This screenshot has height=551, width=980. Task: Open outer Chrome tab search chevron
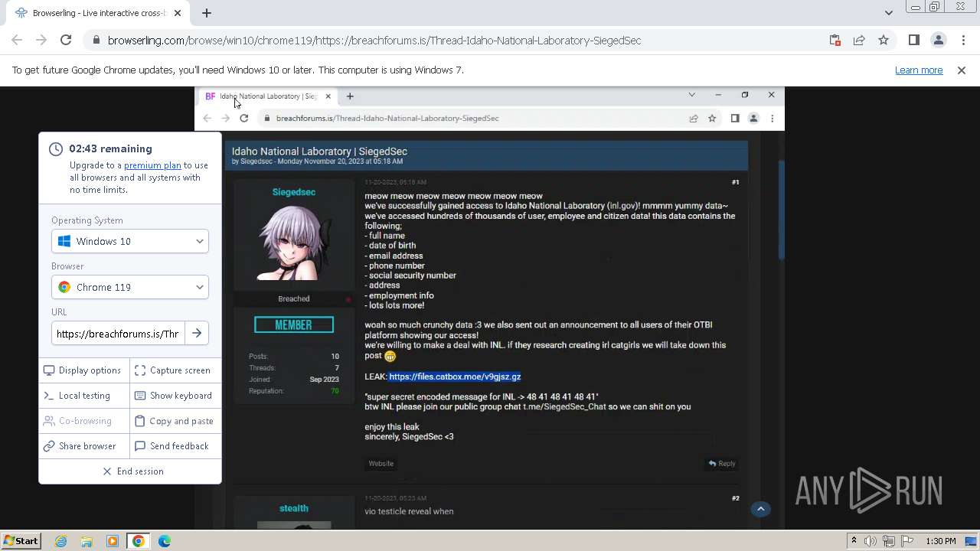[888, 13]
